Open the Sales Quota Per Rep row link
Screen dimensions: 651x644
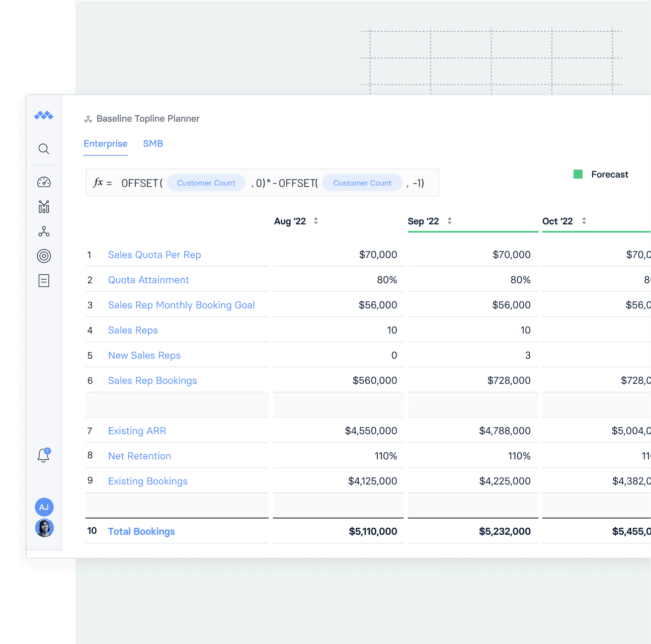154,255
